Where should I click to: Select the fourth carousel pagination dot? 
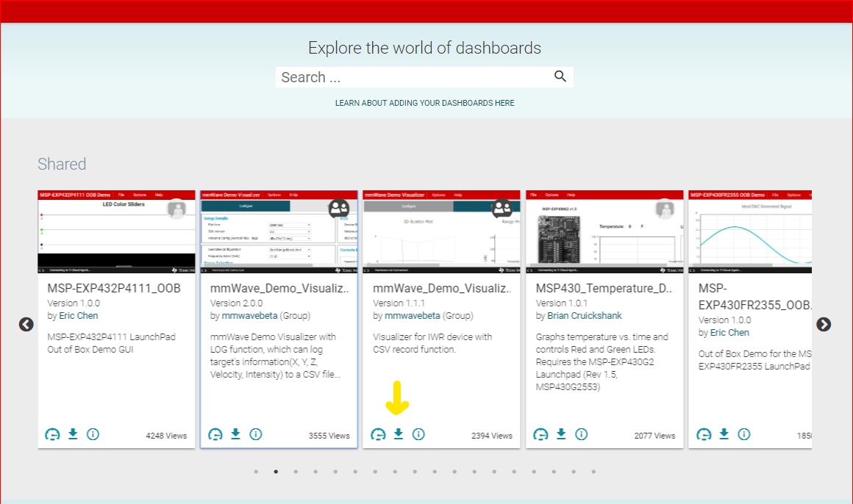click(315, 472)
